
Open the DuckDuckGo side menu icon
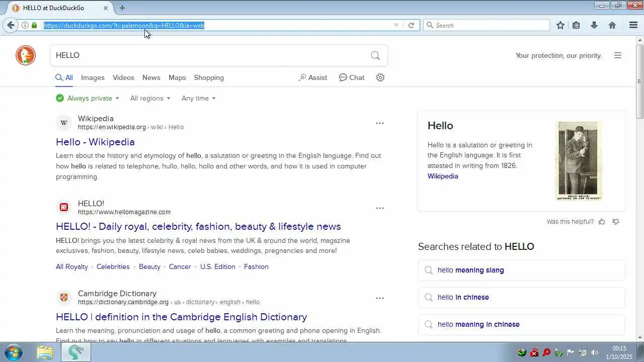(x=618, y=55)
